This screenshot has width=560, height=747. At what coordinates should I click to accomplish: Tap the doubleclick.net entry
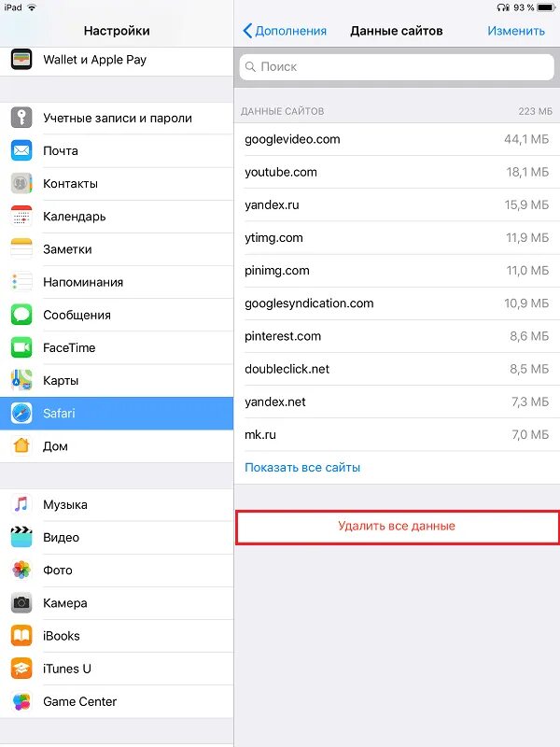click(x=397, y=369)
